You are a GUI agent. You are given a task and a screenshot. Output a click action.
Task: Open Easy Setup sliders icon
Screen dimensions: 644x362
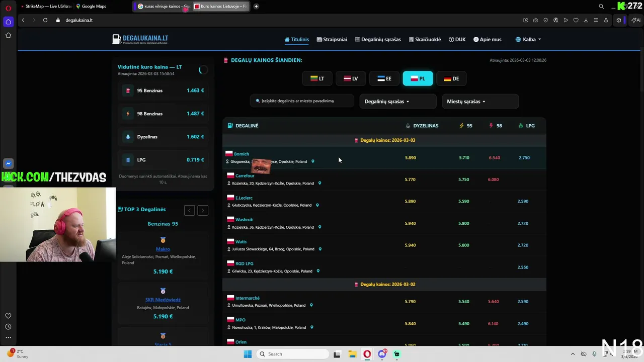click(x=596, y=20)
